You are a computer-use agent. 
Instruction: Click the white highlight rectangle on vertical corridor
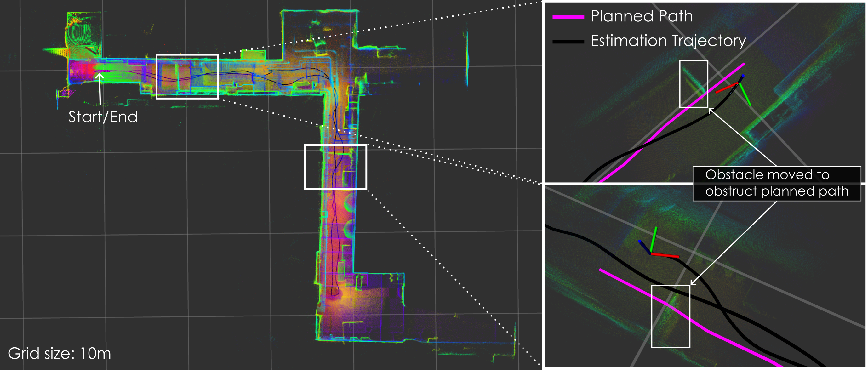(x=335, y=167)
